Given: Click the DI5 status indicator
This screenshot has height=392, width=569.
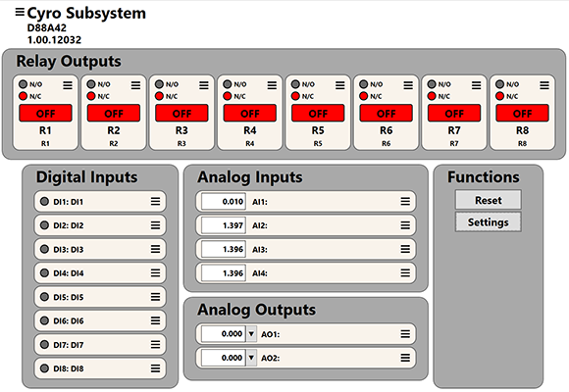Looking at the screenshot, I should click(x=44, y=297).
